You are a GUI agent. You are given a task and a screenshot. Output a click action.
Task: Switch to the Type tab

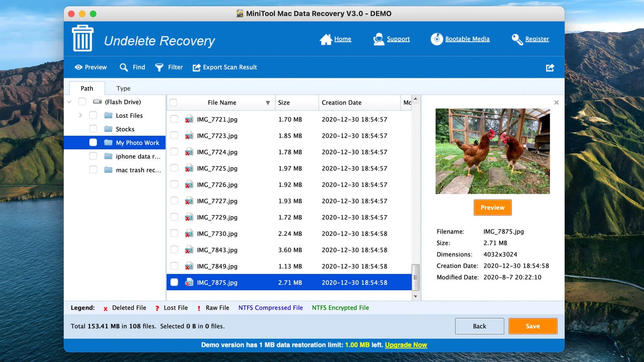123,88
